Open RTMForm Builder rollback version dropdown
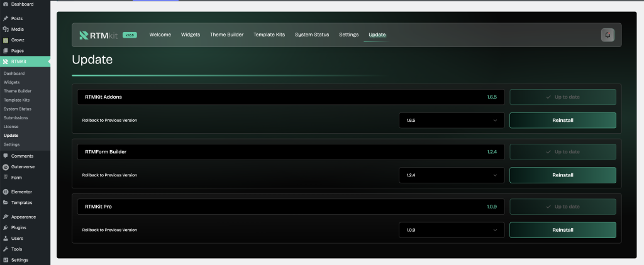The width and height of the screenshot is (644, 265). [452, 175]
